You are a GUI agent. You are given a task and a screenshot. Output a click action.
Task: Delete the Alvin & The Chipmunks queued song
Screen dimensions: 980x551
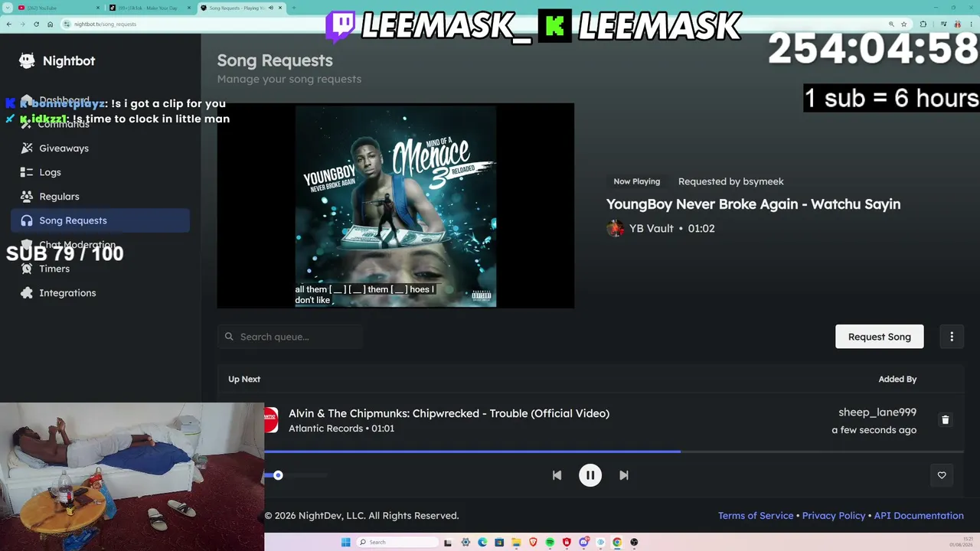click(x=945, y=419)
